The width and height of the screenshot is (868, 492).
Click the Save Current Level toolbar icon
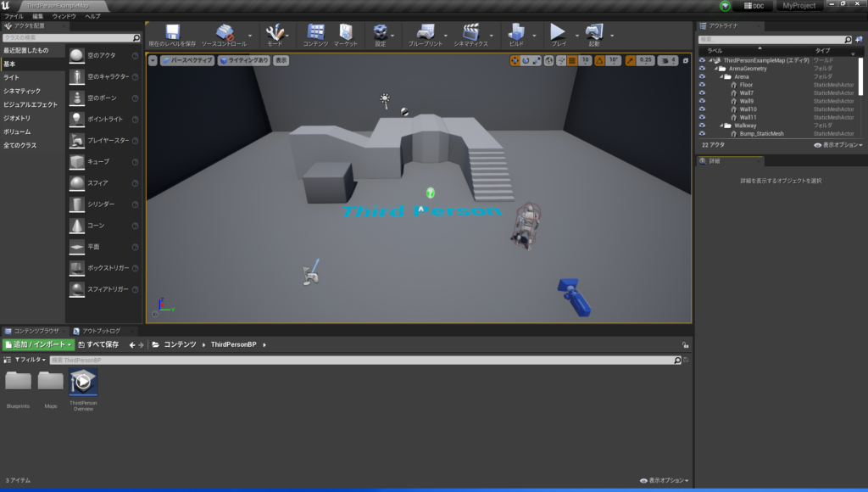(x=172, y=33)
